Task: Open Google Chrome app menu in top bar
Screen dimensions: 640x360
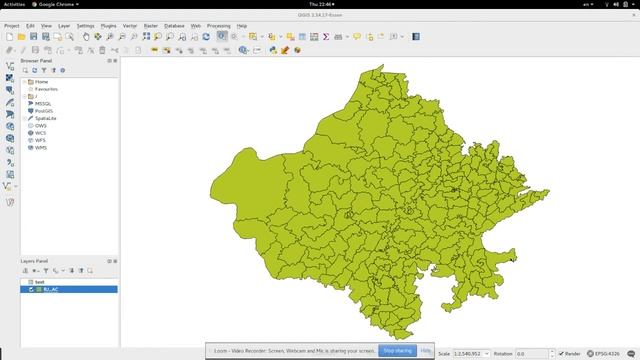Action: tap(56, 4)
